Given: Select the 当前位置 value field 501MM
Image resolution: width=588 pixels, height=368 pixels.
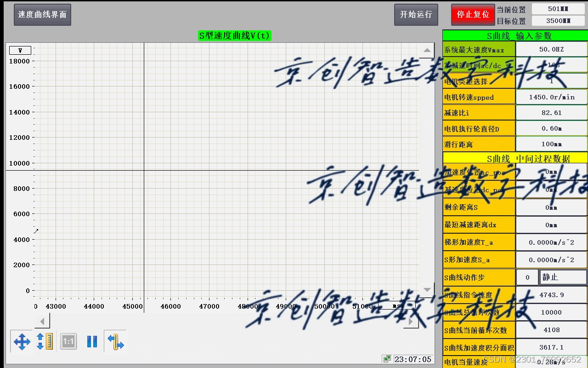Looking at the screenshot, I should [x=559, y=9].
